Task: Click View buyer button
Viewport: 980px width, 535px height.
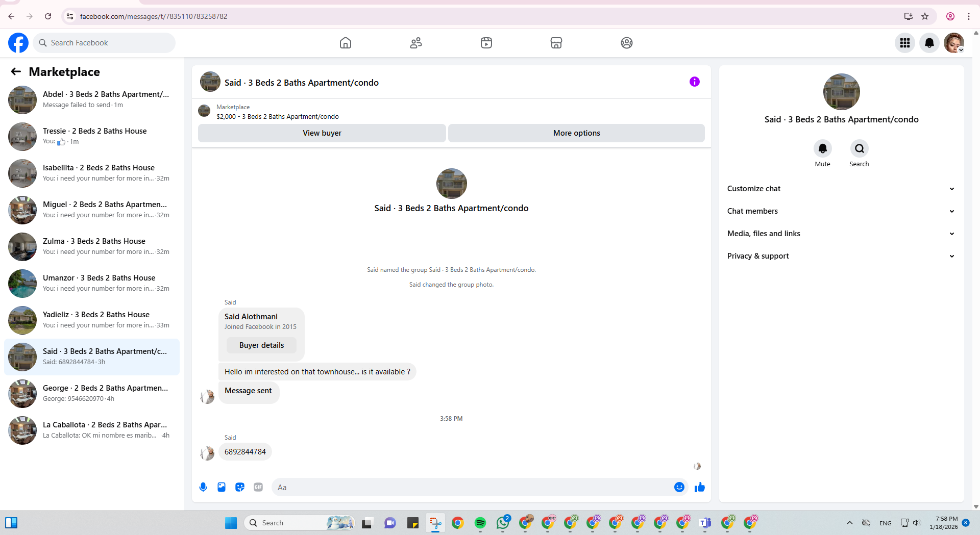Action: tap(322, 133)
